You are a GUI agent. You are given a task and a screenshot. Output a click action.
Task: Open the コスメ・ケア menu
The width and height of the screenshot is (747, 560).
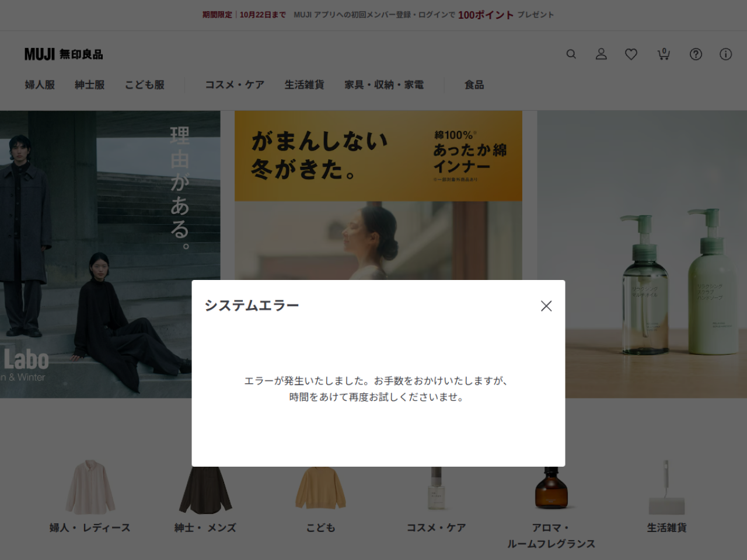click(235, 85)
